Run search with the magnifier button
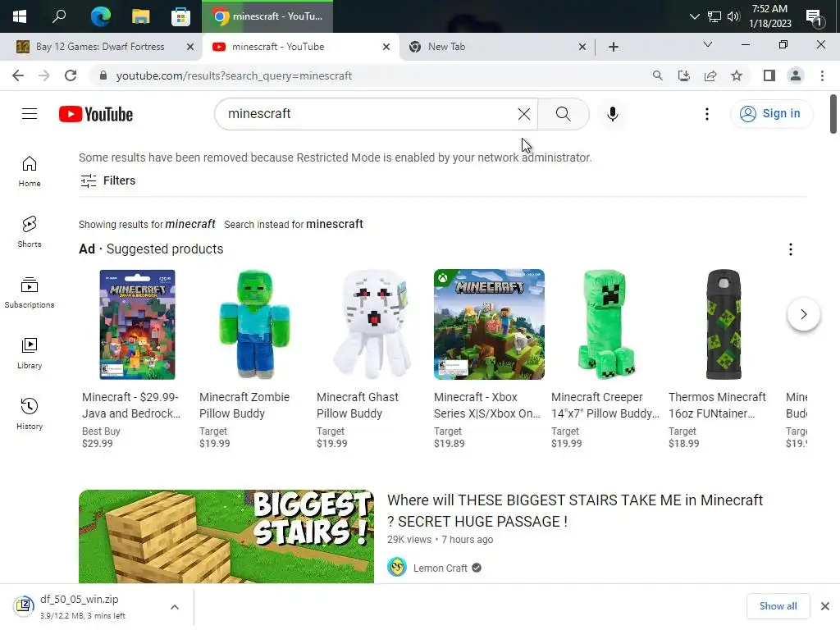Viewport: 840px width, 630px height. point(563,113)
